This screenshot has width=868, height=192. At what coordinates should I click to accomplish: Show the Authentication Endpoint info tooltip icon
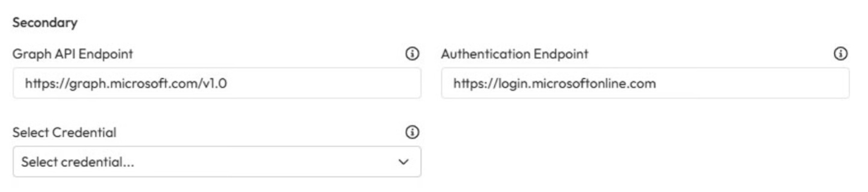click(840, 54)
